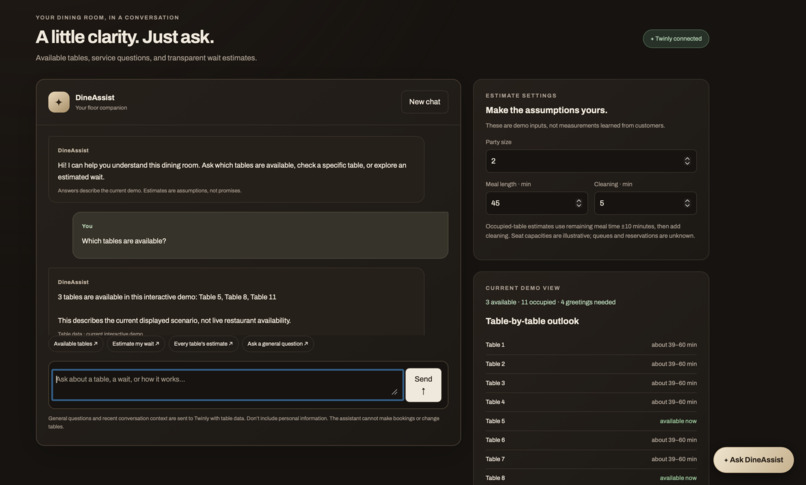Click the 'Table-by-table outlook' heading

[x=532, y=321]
